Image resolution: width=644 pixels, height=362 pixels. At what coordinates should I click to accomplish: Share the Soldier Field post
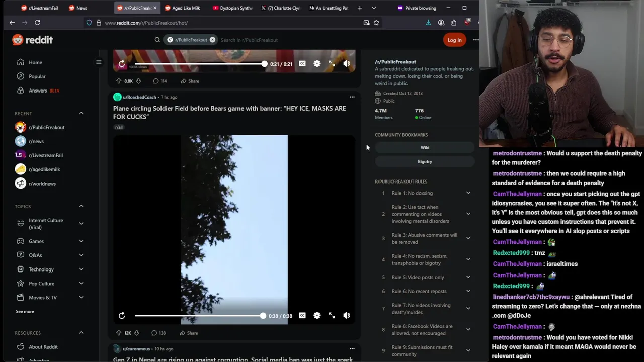pos(189,333)
